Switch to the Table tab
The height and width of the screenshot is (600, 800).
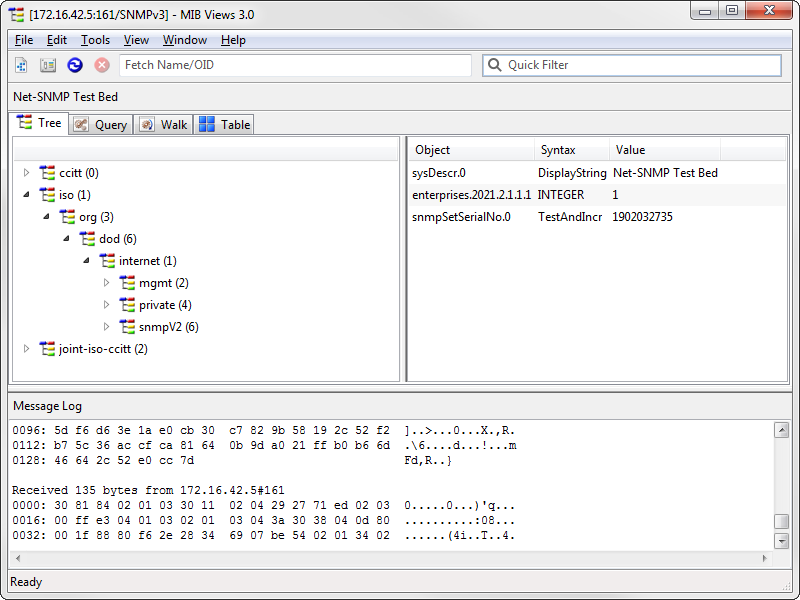pos(224,124)
